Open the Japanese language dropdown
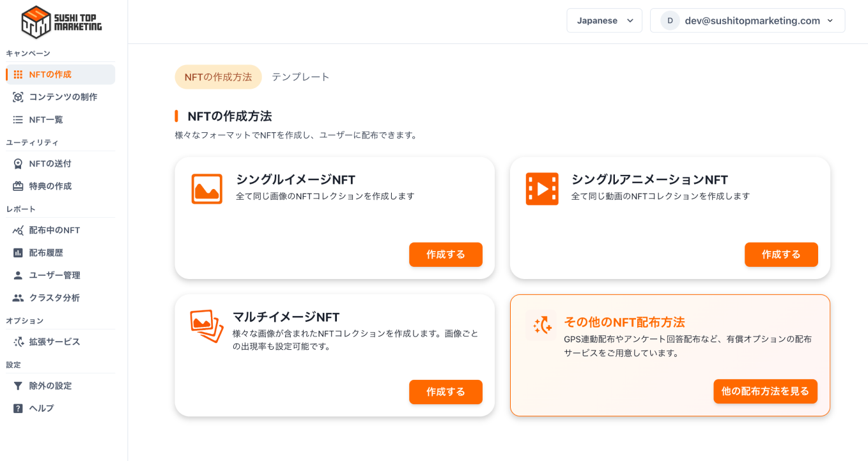Image resolution: width=868 pixels, height=461 pixels. click(604, 20)
